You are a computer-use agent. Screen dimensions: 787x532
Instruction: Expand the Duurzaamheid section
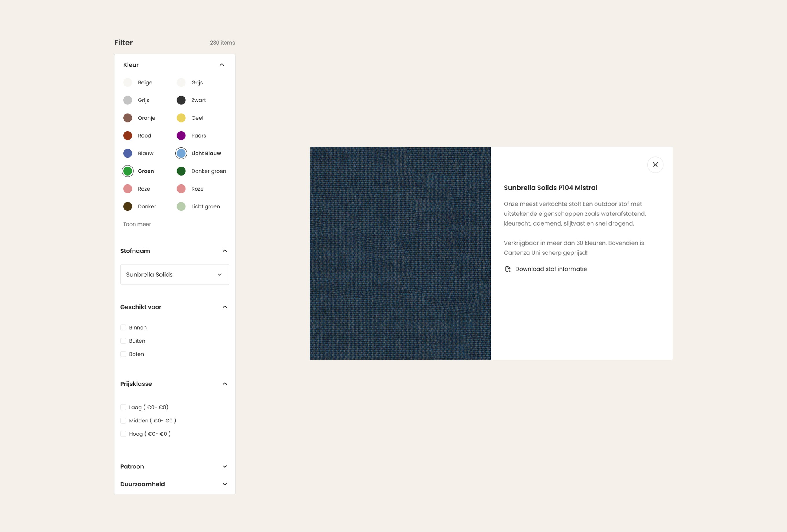(x=225, y=484)
